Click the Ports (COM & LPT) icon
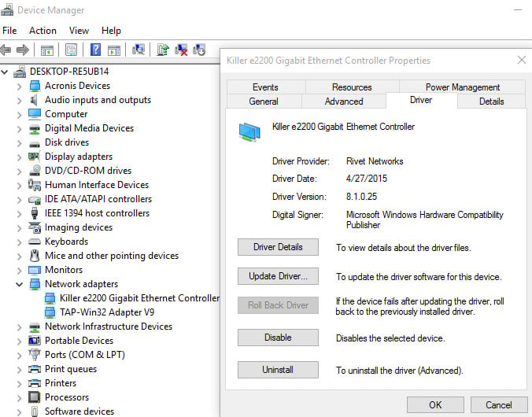Image resolution: width=532 pixels, height=417 pixels. point(35,355)
